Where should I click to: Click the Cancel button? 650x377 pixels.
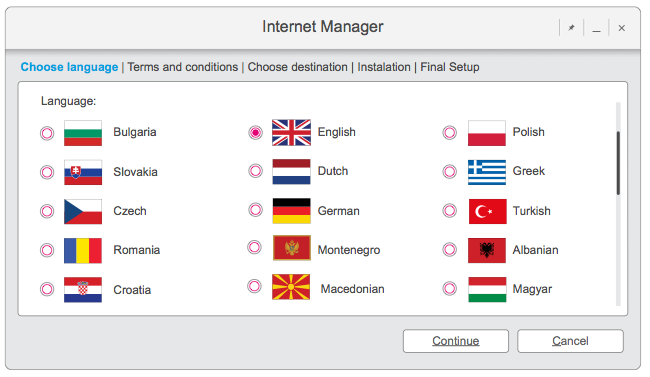pos(570,341)
